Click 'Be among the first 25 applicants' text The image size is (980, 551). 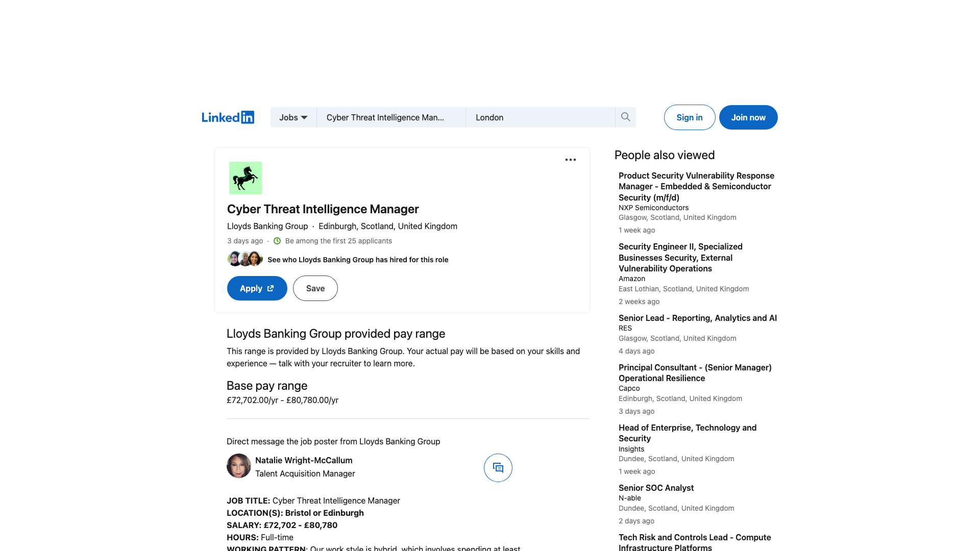tap(338, 241)
